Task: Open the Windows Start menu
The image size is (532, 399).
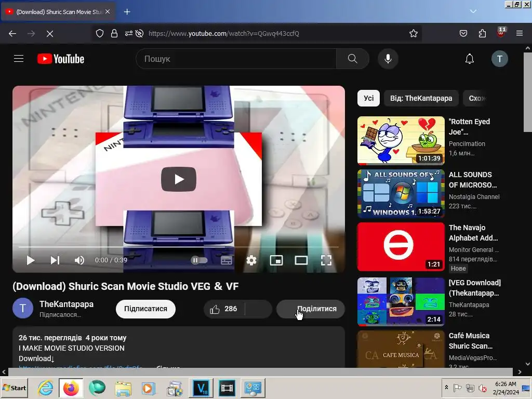Action: [x=15, y=388]
